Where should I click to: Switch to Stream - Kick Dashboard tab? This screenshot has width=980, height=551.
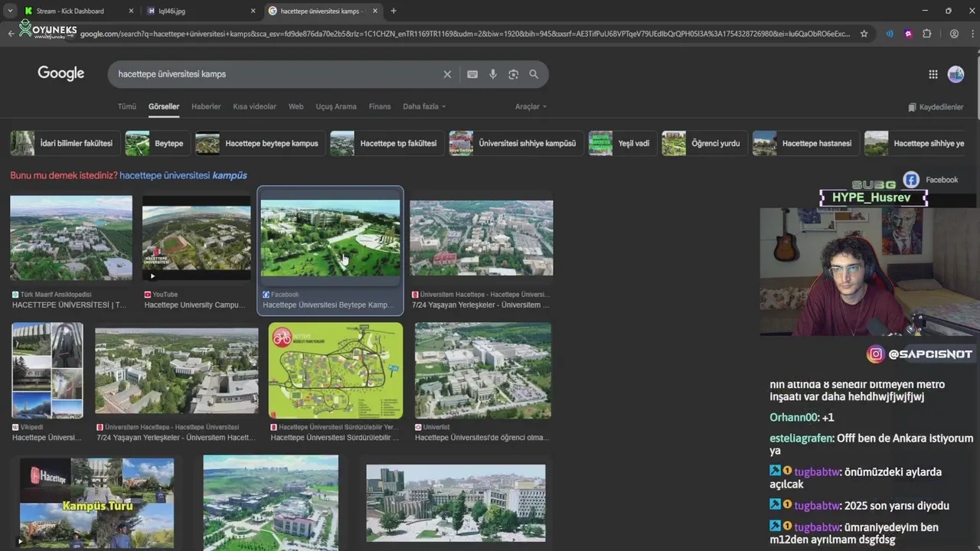(x=70, y=11)
